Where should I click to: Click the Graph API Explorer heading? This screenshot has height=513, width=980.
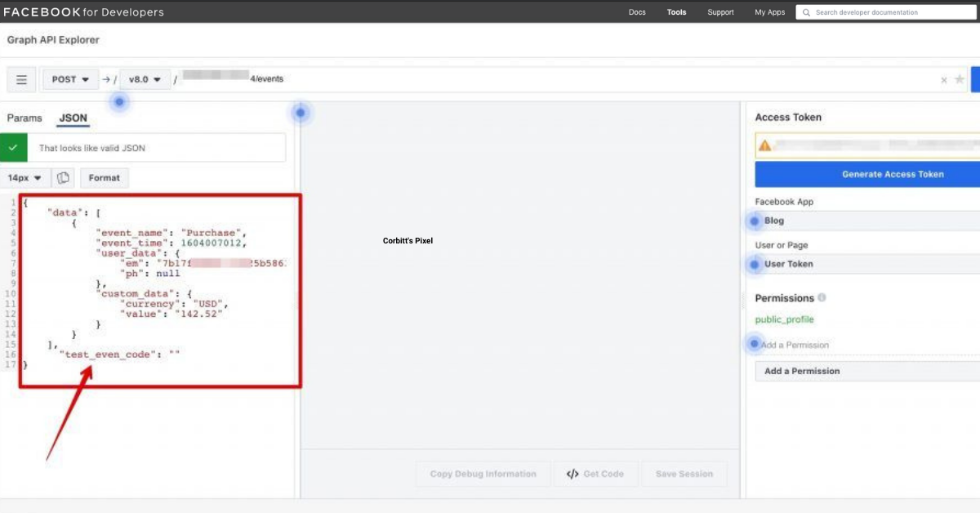pos(53,40)
